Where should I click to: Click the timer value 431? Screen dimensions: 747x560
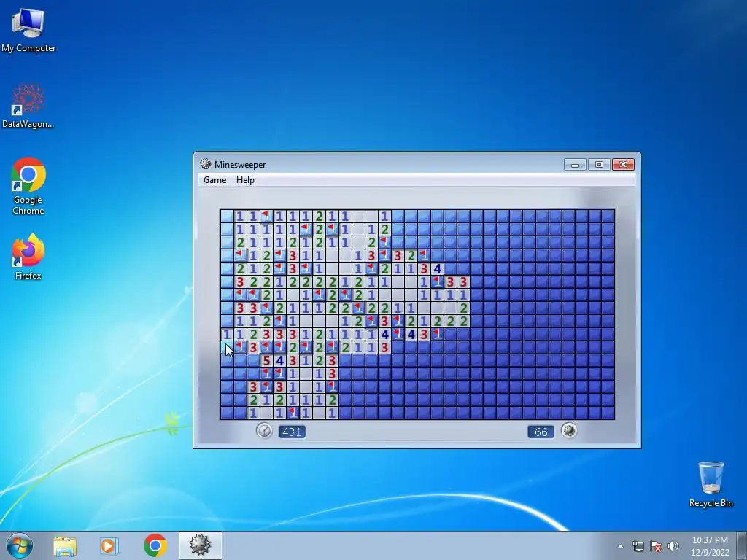pyautogui.click(x=292, y=432)
